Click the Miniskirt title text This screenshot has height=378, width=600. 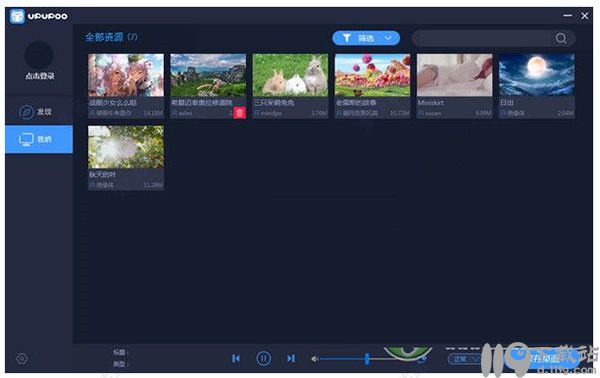tap(430, 103)
